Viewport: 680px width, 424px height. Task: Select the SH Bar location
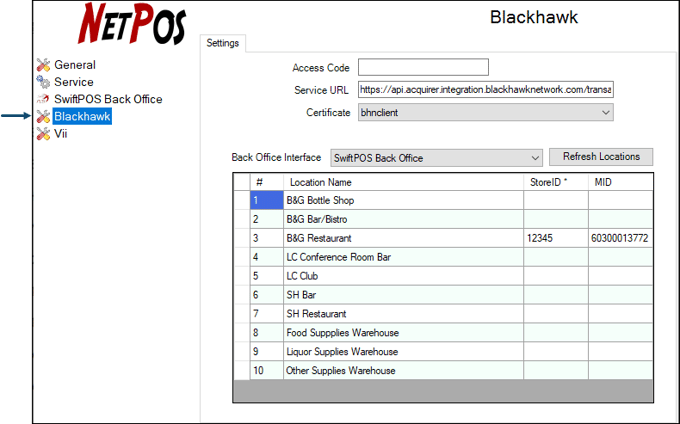[403, 295]
